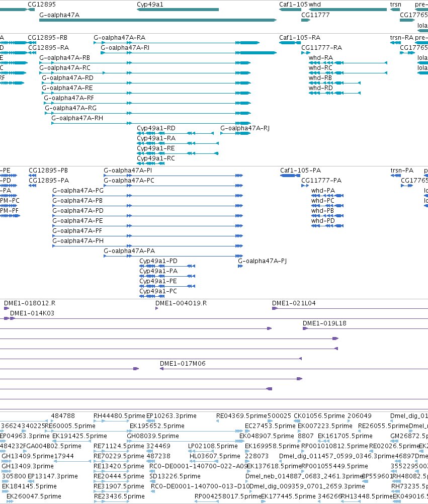Click the CG11777-PA protein label
428x504 pixels.
(x=321, y=181)
